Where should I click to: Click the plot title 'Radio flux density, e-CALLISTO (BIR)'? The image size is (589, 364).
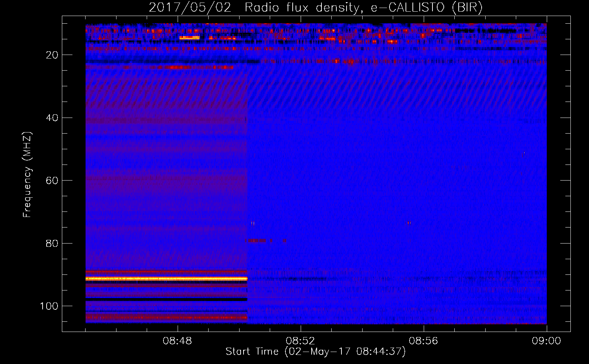click(x=363, y=7)
